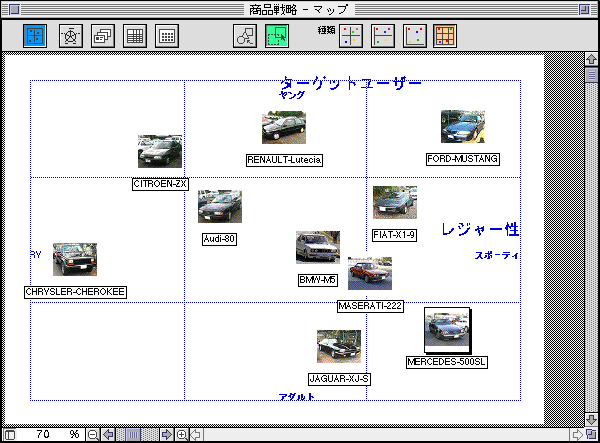Click the vertical scrollbar up arrow
The height and width of the screenshot is (443, 600).
tap(592, 59)
